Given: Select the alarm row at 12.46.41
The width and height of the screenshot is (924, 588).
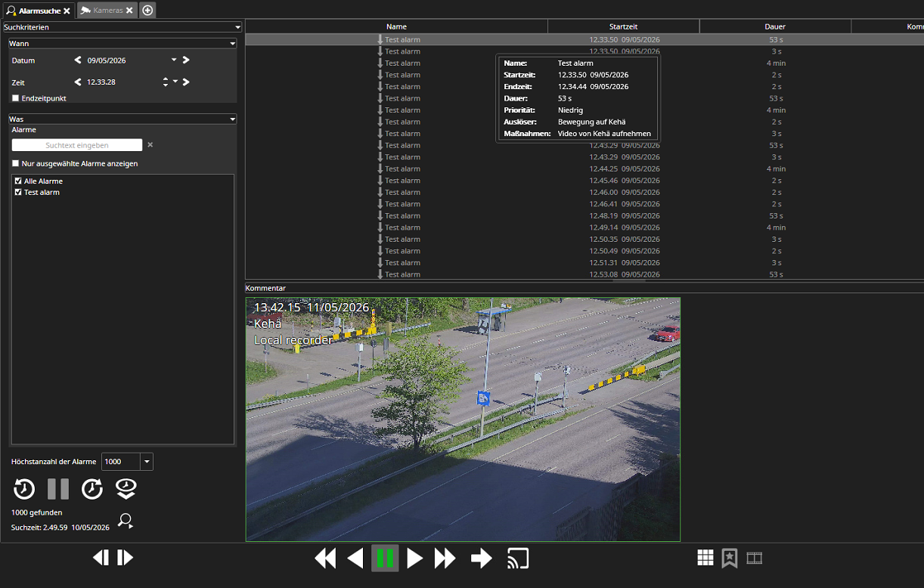Looking at the screenshot, I should (584, 204).
